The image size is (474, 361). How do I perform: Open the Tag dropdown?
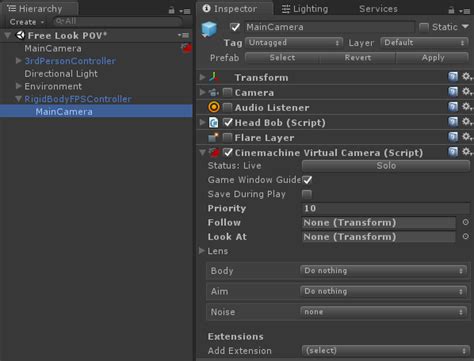tap(294, 43)
